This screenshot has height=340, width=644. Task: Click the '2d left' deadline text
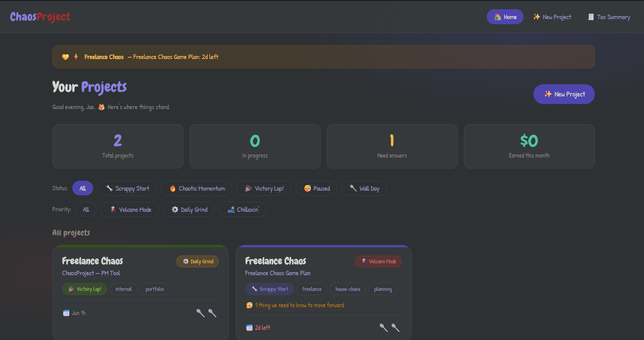click(x=263, y=328)
